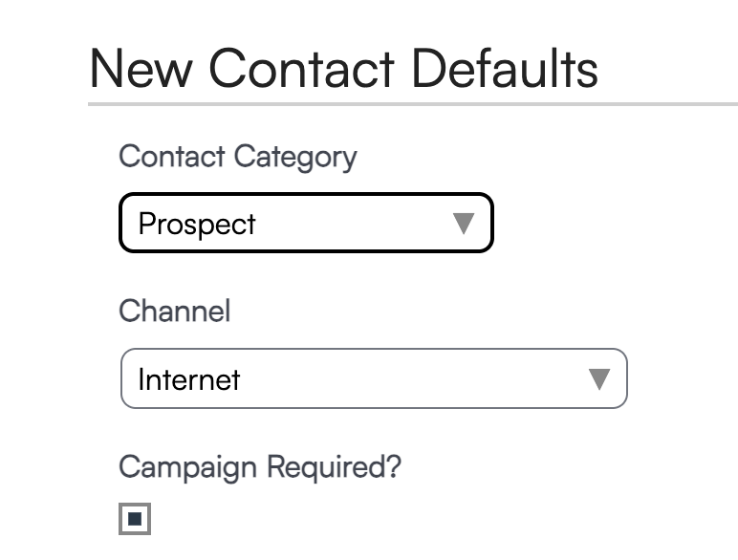Toggle the Campaign Required checkbox
Viewport: 738px width, 560px height.
tap(135, 520)
